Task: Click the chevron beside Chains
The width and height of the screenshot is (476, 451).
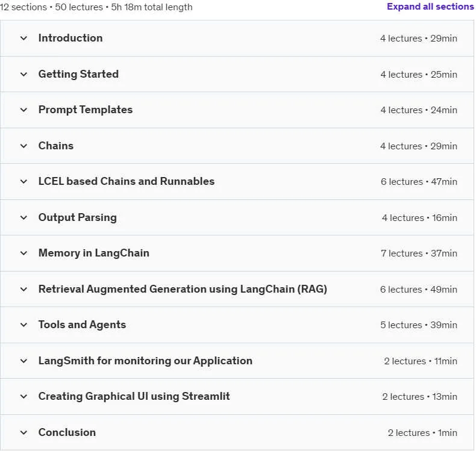Action: tap(23, 146)
